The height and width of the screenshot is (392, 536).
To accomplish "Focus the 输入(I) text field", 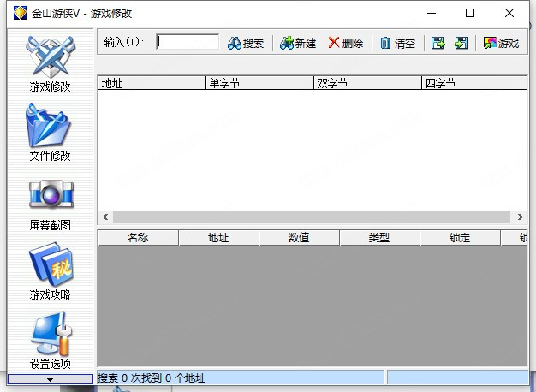I will 188,42.
